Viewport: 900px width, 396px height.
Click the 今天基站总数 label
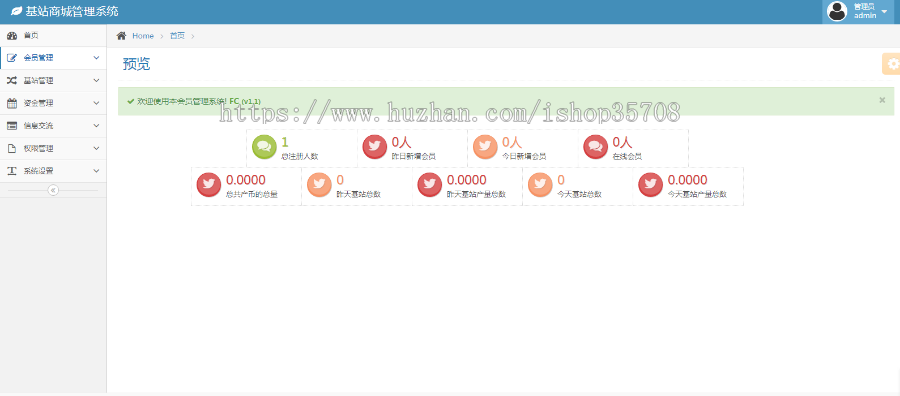[579, 194]
